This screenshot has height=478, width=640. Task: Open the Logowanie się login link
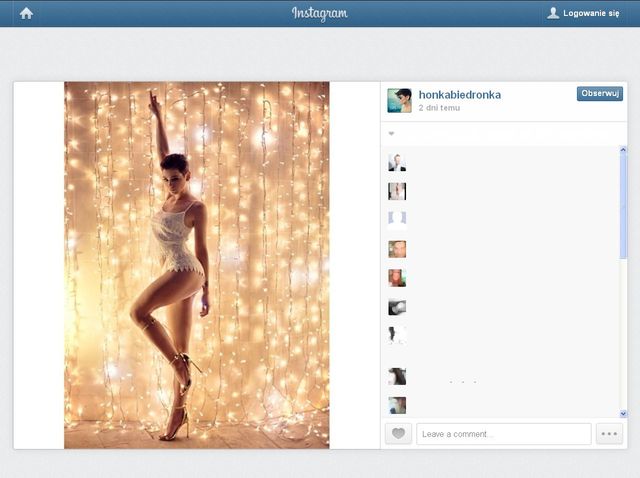coord(591,13)
